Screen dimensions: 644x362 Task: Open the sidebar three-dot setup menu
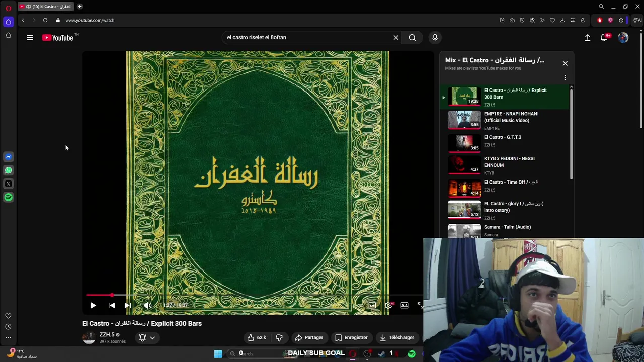pos(8,338)
